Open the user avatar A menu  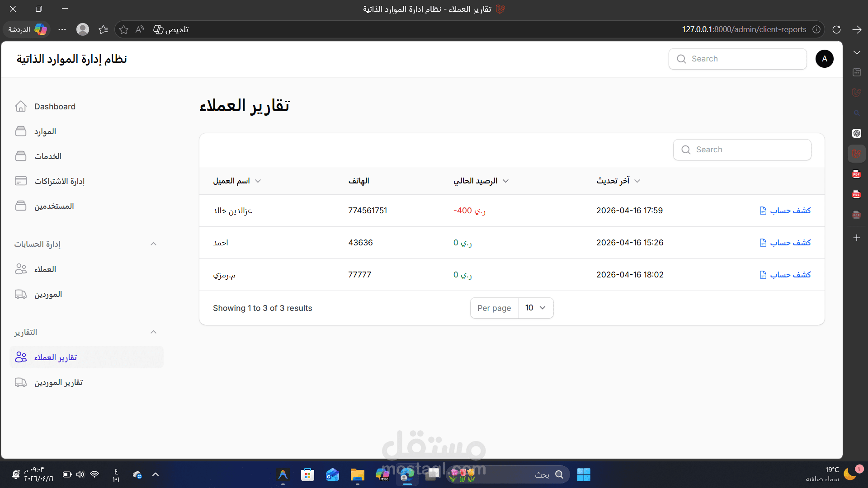point(824,59)
